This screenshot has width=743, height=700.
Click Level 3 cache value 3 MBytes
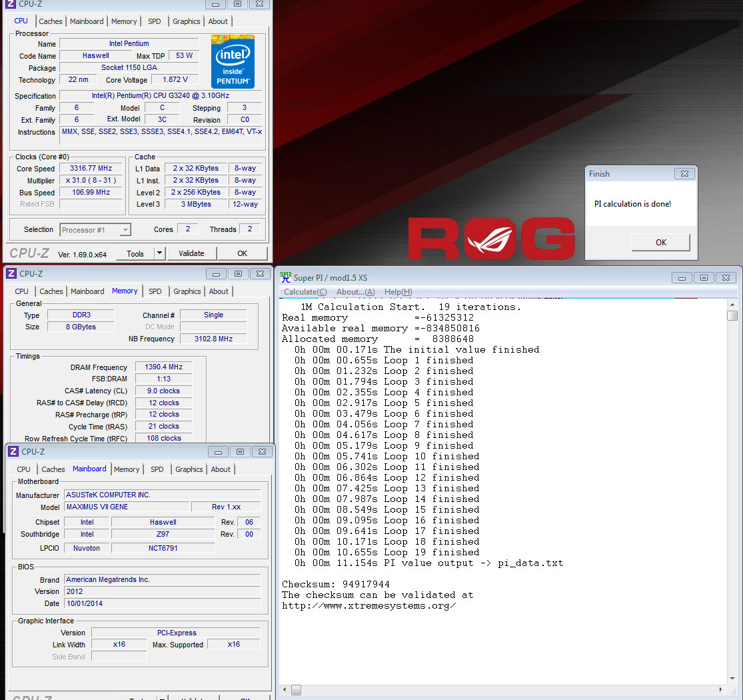pos(196,204)
